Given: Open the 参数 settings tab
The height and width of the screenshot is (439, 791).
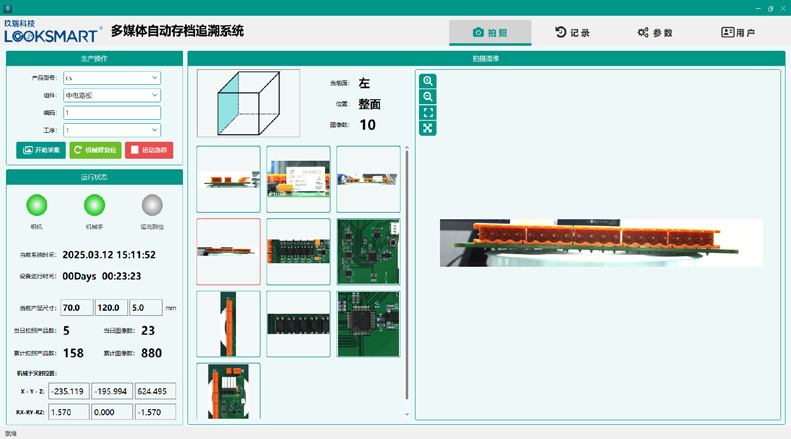Looking at the screenshot, I should pyautogui.click(x=655, y=33).
